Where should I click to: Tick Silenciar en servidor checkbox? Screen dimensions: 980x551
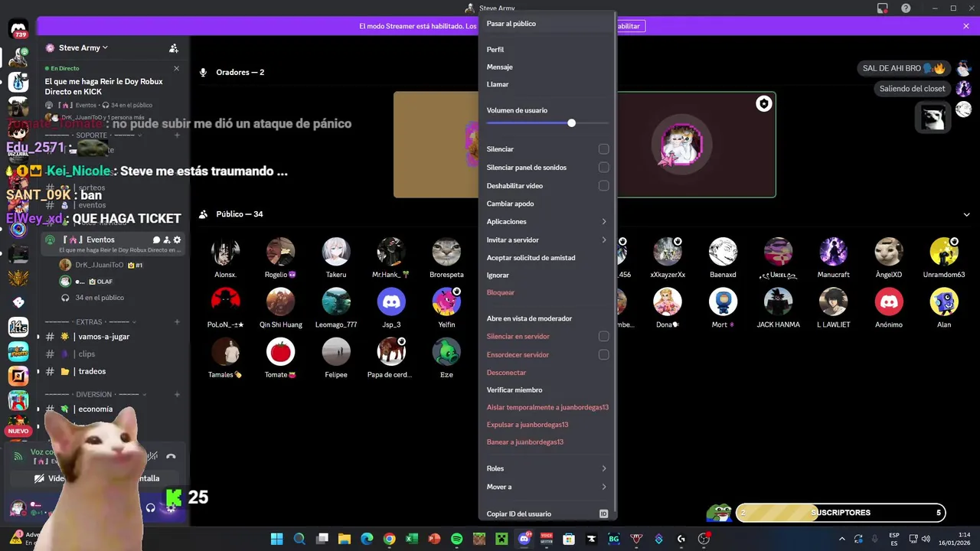tap(603, 337)
